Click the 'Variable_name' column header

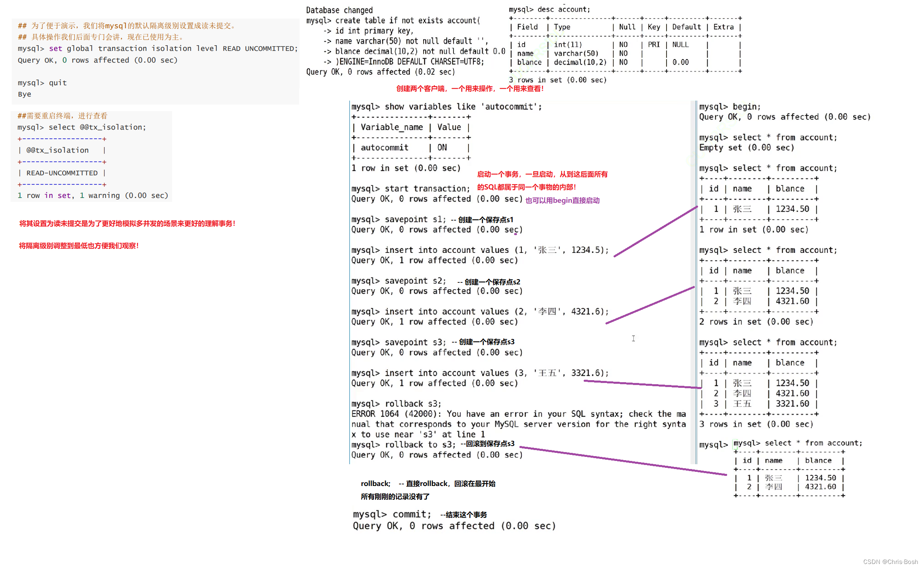click(x=392, y=127)
